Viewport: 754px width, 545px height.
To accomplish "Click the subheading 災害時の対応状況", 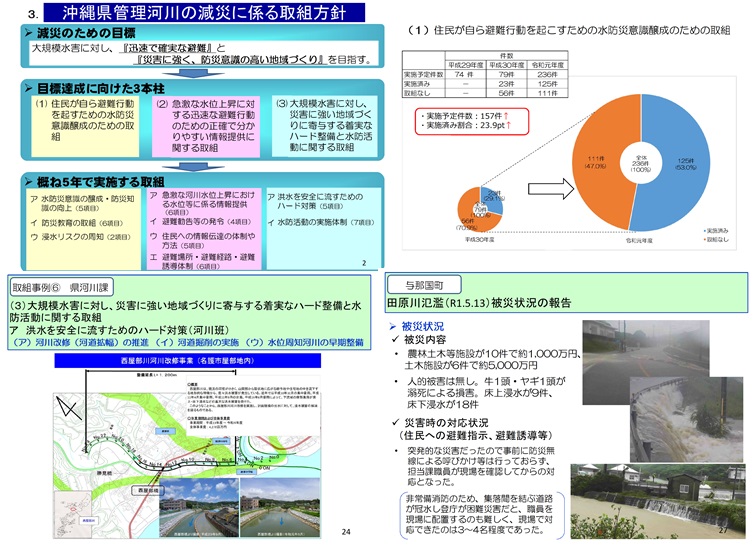I will pyautogui.click(x=446, y=423).
